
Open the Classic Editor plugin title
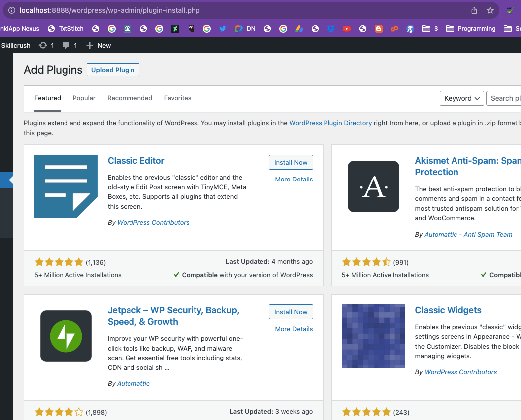tap(136, 160)
